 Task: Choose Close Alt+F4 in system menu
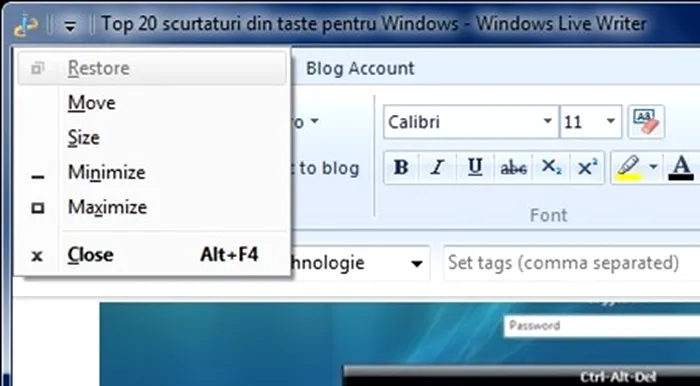click(152, 255)
